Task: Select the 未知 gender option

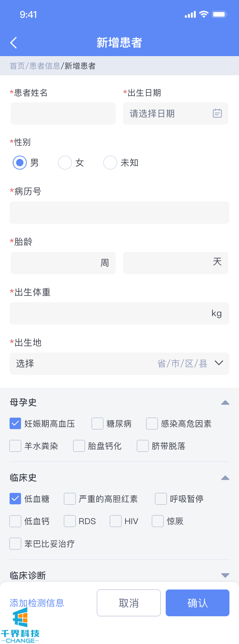Action: pos(110,163)
